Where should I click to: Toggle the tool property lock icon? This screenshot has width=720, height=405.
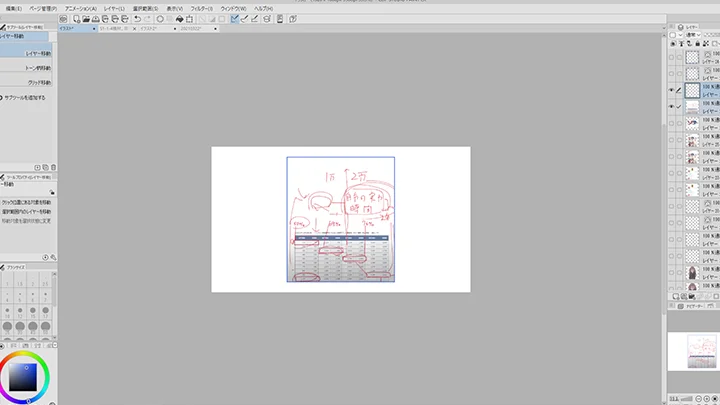(x=52, y=192)
